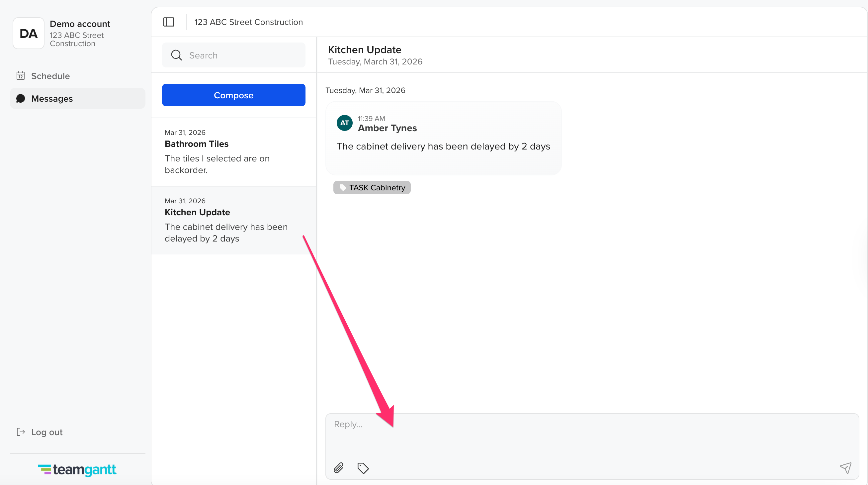Click the TeamGantt logo
Image resolution: width=868 pixels, height=485 pixels.
coord(77,469)
